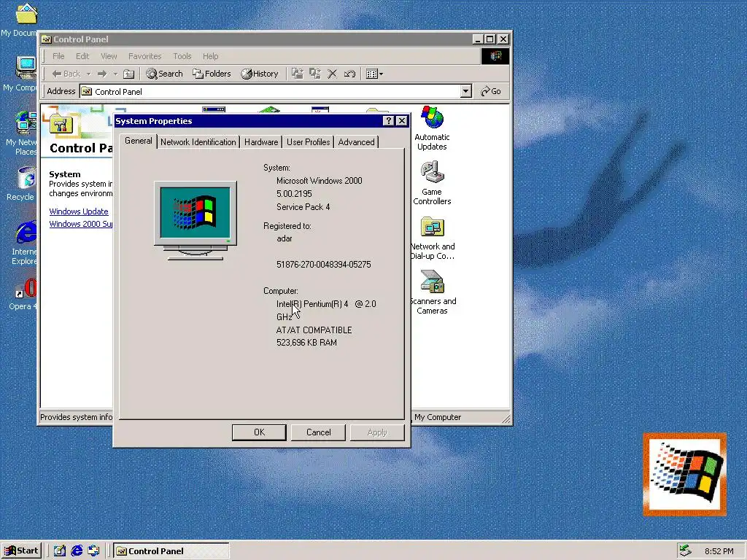Follow the Windows Update link
Image resolution: width=747 pixels, height=560 pixels.
pos(79,211)
